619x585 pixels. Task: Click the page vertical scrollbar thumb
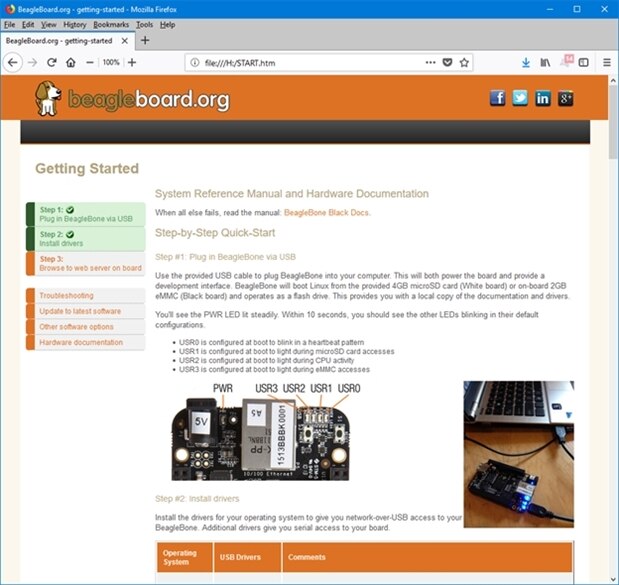pos(613,122)
